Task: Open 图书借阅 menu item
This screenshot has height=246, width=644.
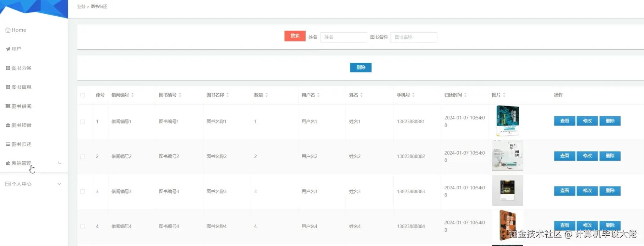Action: (x=21, y=106)
